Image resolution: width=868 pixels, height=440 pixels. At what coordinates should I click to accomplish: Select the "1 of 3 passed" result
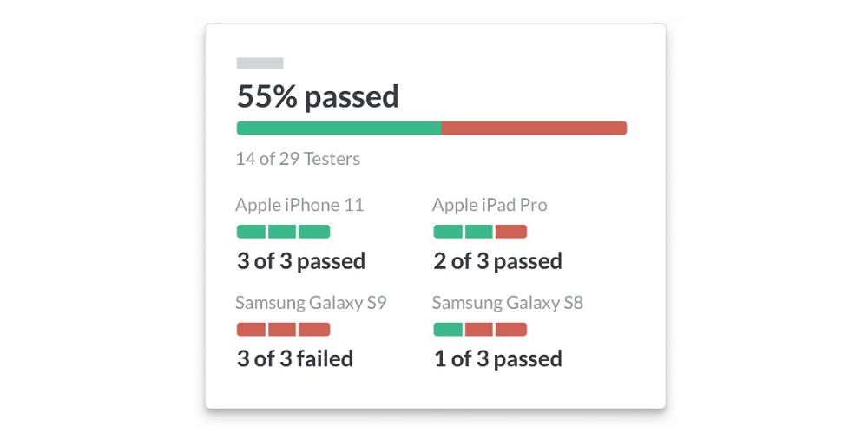coord(498,359)
